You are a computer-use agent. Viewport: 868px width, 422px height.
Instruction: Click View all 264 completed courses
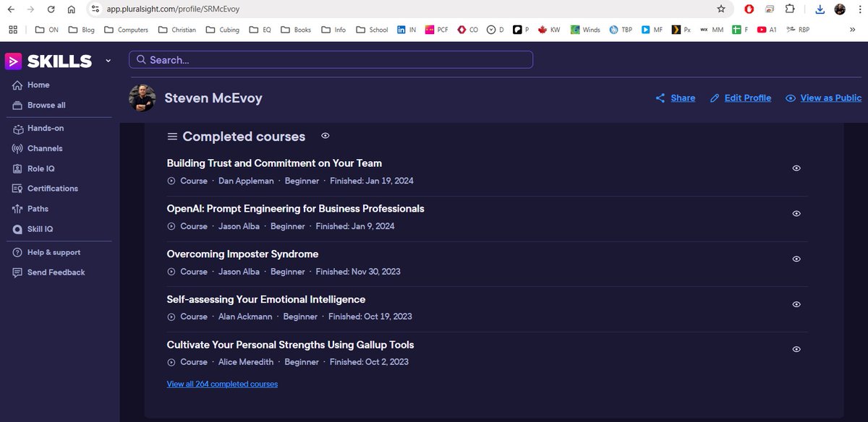222,384
